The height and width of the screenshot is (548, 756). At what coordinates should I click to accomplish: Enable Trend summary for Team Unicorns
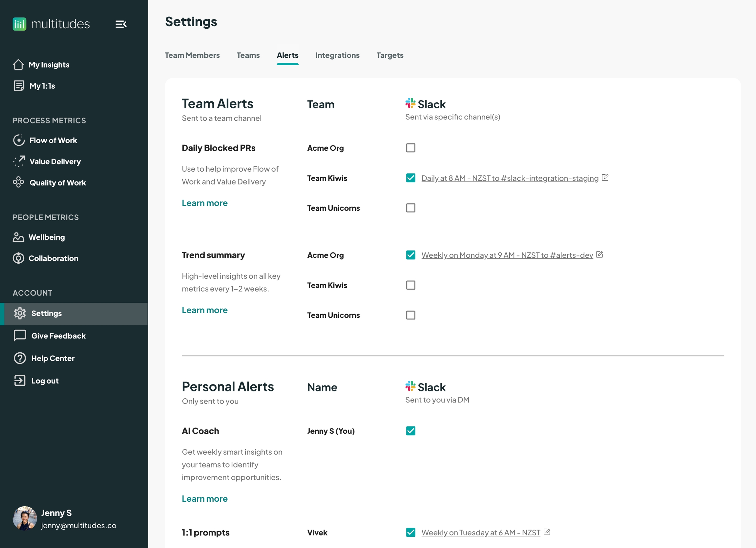(x=411, y=315)
